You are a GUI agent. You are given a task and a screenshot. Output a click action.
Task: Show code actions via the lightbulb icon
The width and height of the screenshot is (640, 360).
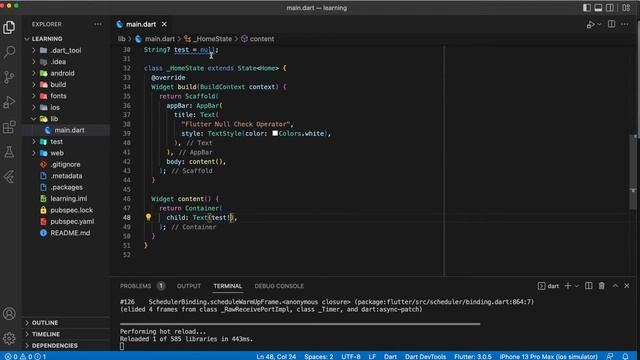[x=149, y=217]
